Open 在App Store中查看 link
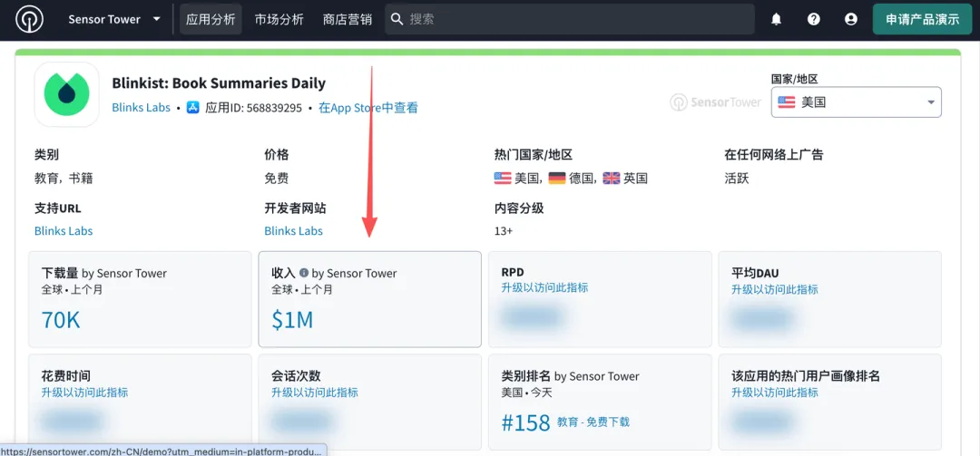This screenshot has height=456, width=980. (368, 108)
